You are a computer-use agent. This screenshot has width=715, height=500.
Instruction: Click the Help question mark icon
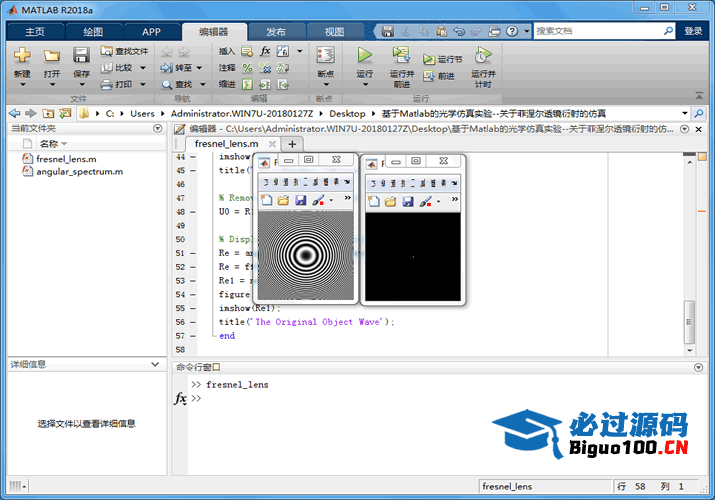tap(513, 31)
